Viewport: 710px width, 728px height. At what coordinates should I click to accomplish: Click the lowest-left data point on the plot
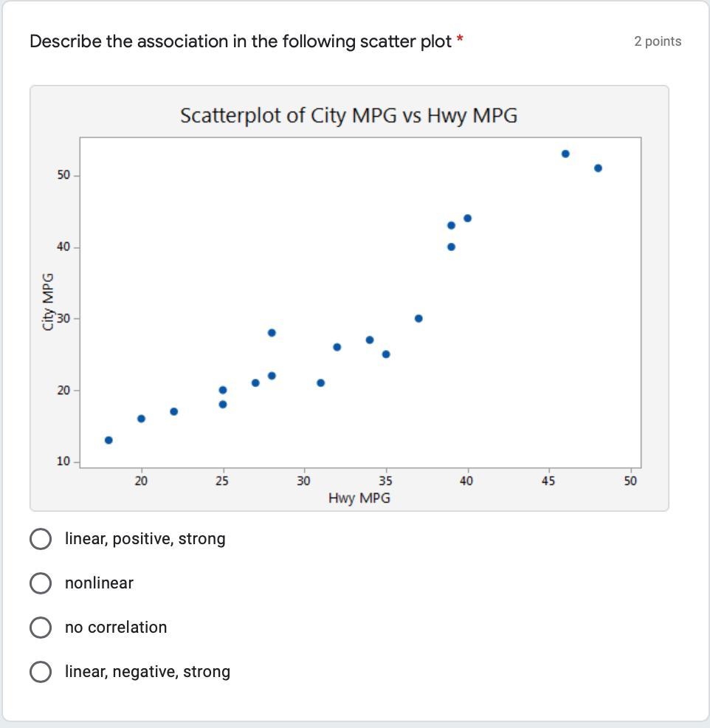click(108, 440)
